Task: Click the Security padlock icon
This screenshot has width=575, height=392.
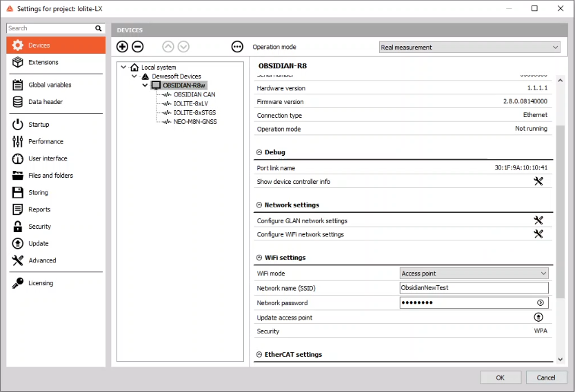Action: click(18, 227)
